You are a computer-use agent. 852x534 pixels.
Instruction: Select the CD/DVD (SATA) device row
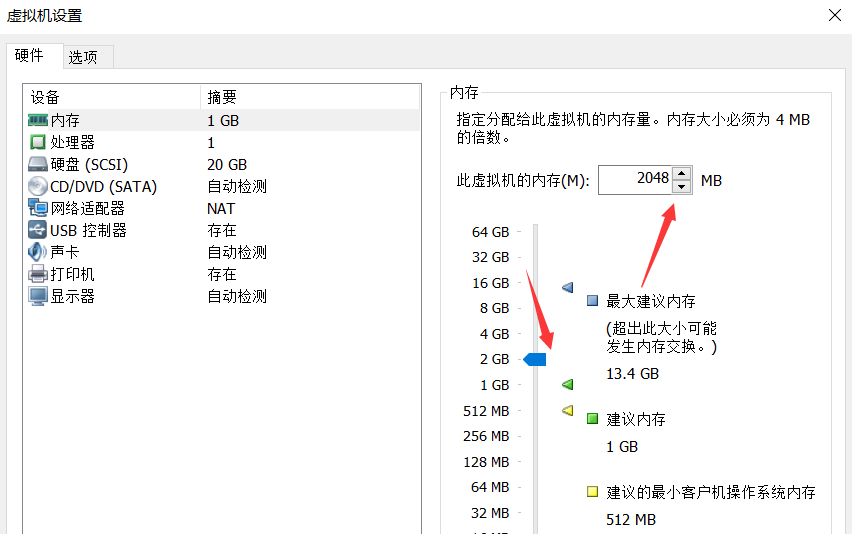(x=223, y=186)
